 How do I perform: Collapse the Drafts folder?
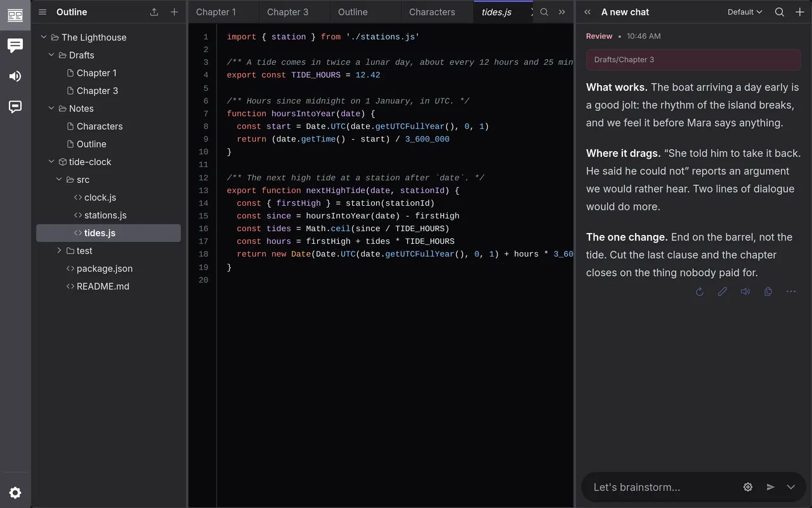(x=51, y=55)
